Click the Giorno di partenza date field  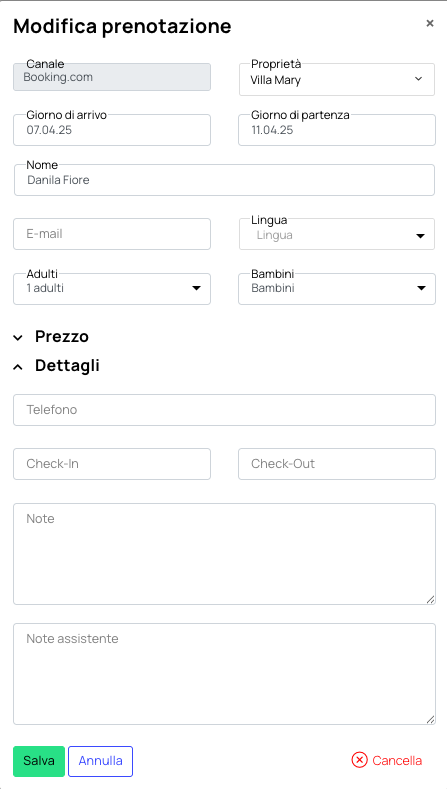(337, 130)
